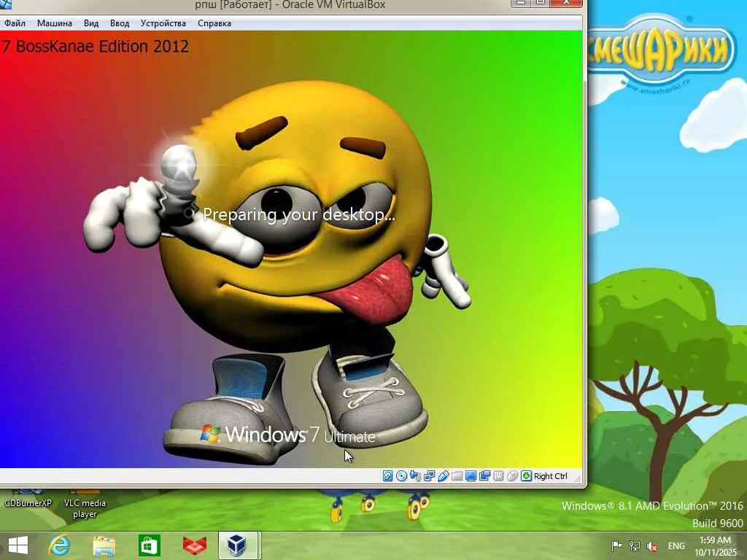Open the Устройства menu
The height and width of the screenshot is (560, 747).
point(163,23)
